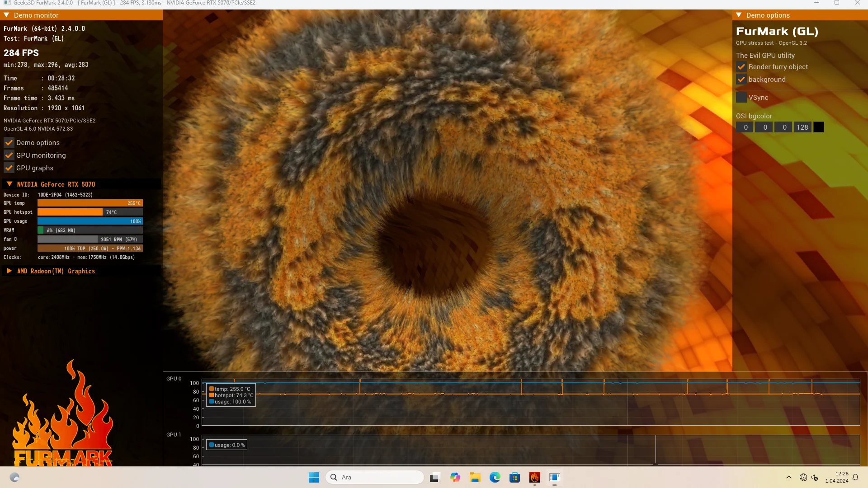
Task: Expand the AMD Radeon(TM) Graphics section
Action: (x=9, y=271)
